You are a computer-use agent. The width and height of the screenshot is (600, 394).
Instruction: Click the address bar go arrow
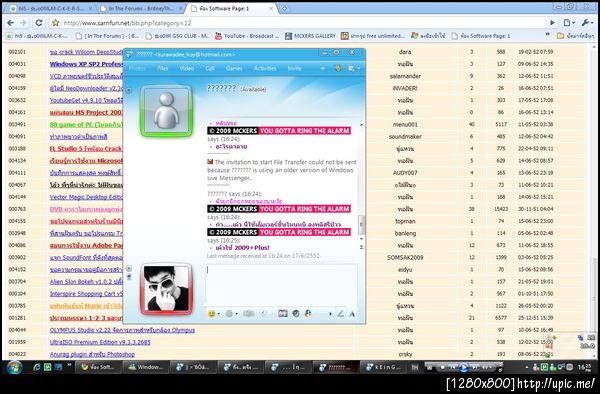coord(553,23)
